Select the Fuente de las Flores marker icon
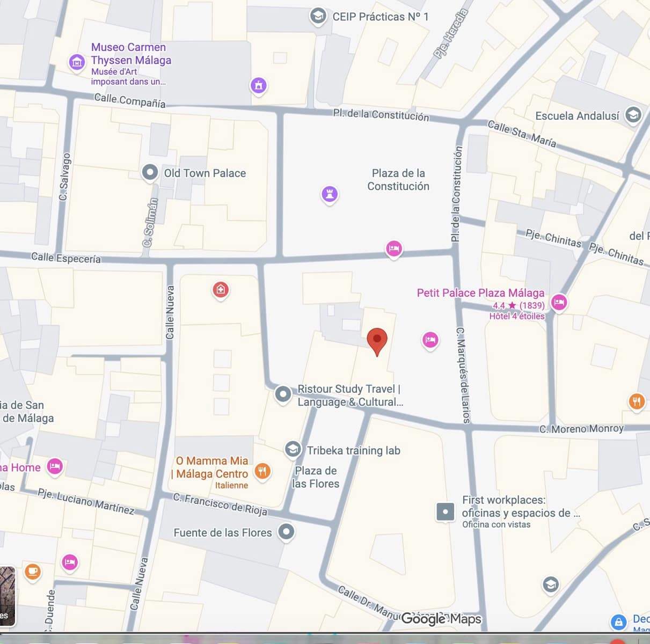Screen dimensions: 650x644 pyautogui.click(x=287, y=532)
